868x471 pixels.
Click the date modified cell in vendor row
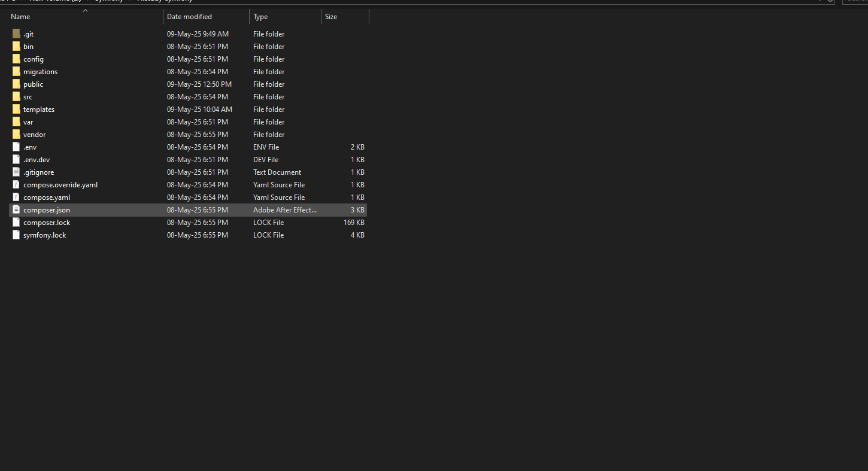(198, 135)
